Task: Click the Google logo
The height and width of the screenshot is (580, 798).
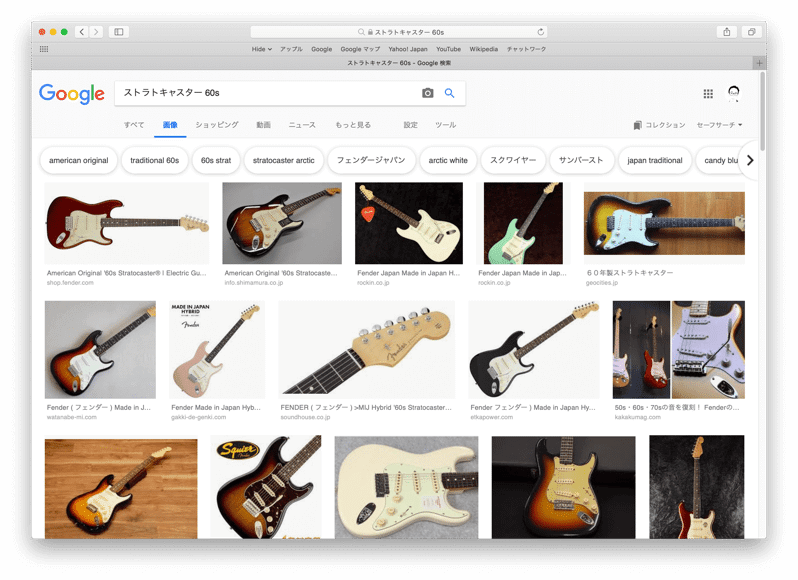Action: [72, 94]
